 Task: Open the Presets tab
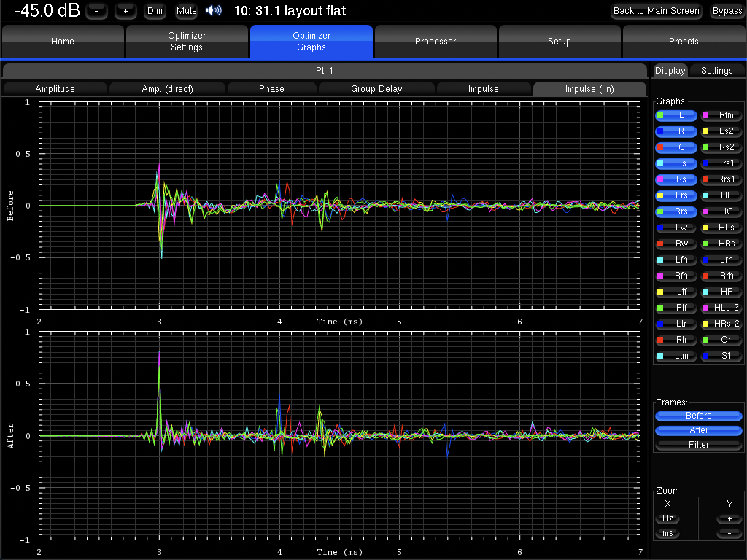[684, 42]
